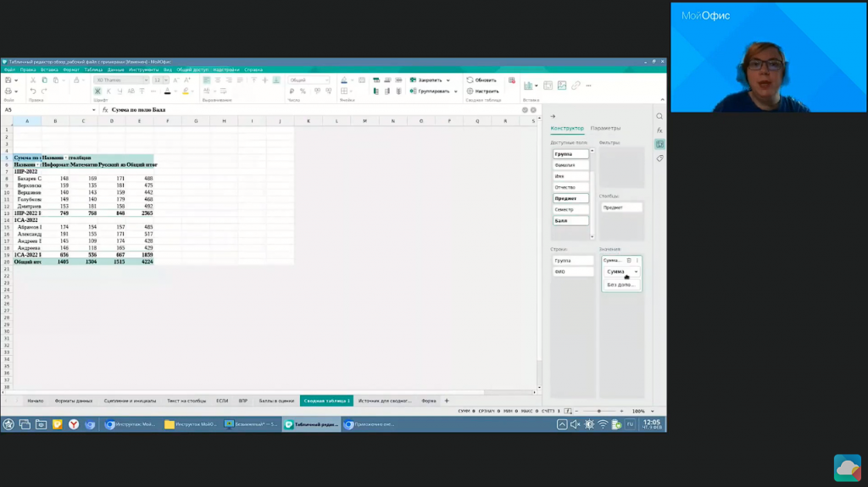Align text left in toolbar
This screenshot has width=868, height=487.
(207, 80)
